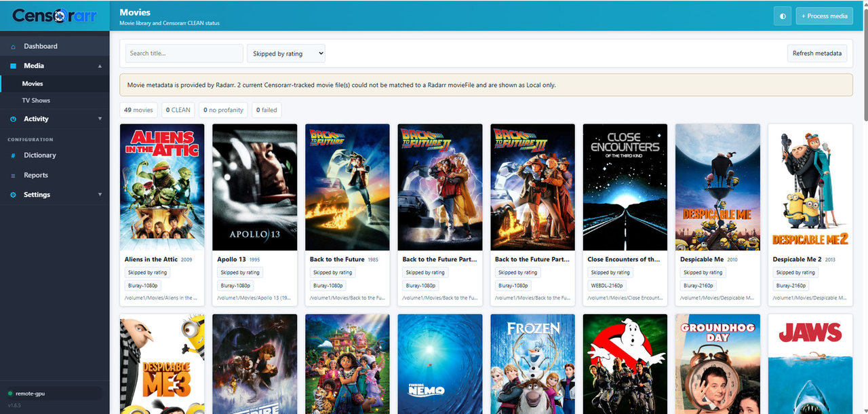The image size is (868, 414).
Task: Click Refresh metadata button
Action: pyautogui.click(x=817, y=54)
